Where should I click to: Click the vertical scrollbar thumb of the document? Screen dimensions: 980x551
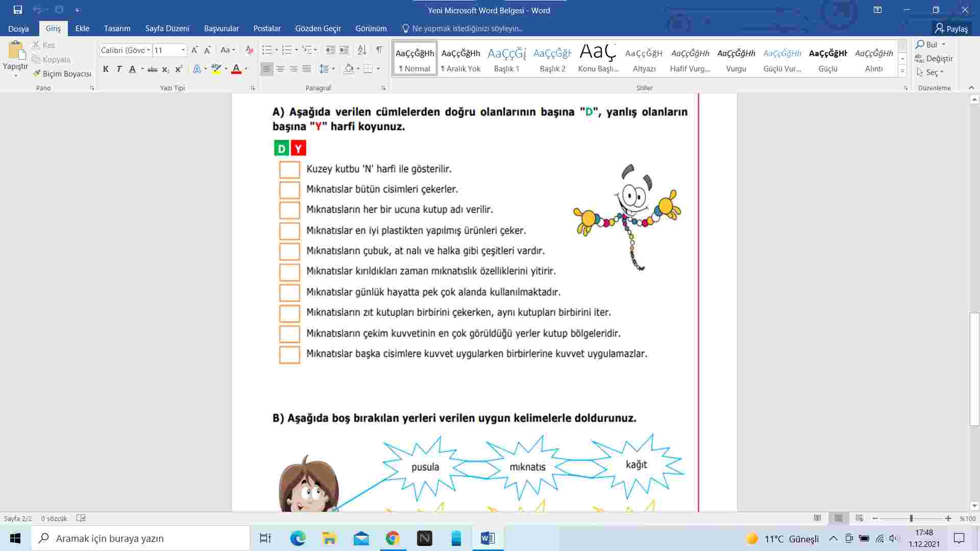click(x=975, y=370)
